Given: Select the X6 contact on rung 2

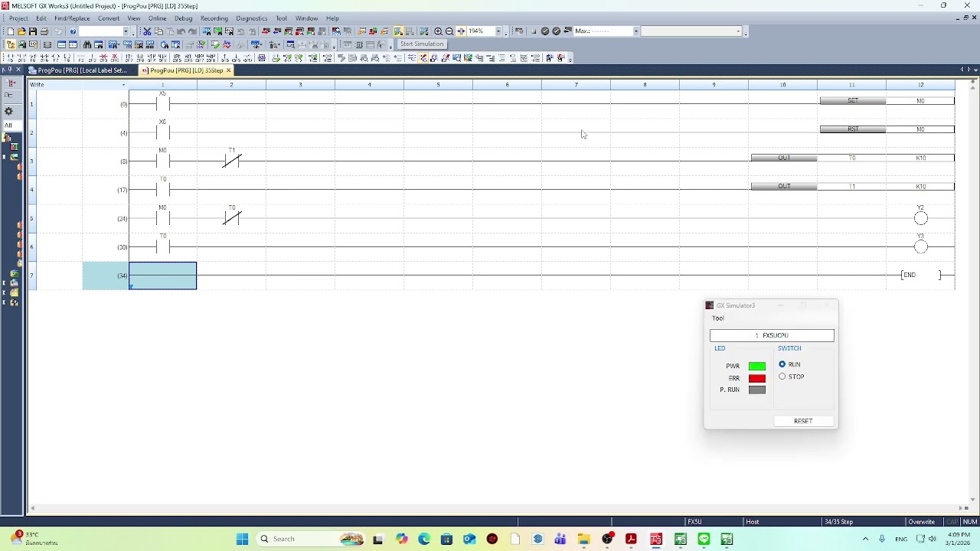Looking at the screenshot, I should (x=162, y=132).
